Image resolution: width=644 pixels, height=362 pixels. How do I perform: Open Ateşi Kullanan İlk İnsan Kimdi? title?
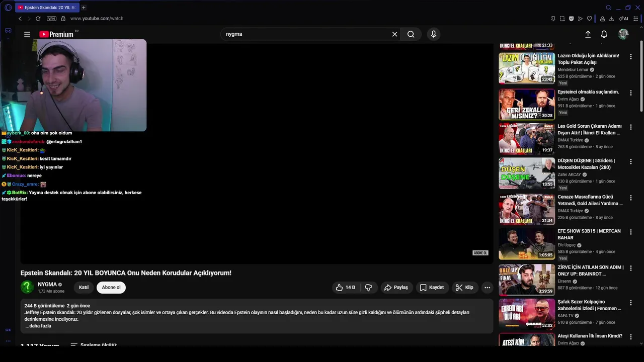590,336
